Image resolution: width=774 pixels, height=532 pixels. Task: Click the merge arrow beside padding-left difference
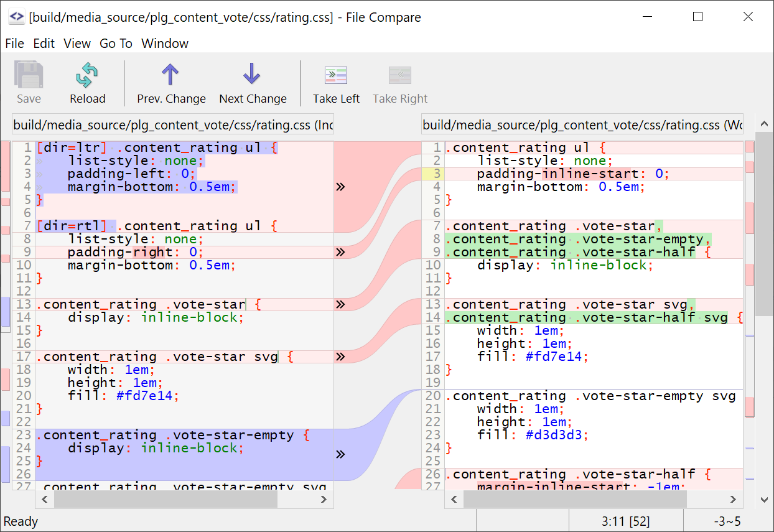(340, 186)
